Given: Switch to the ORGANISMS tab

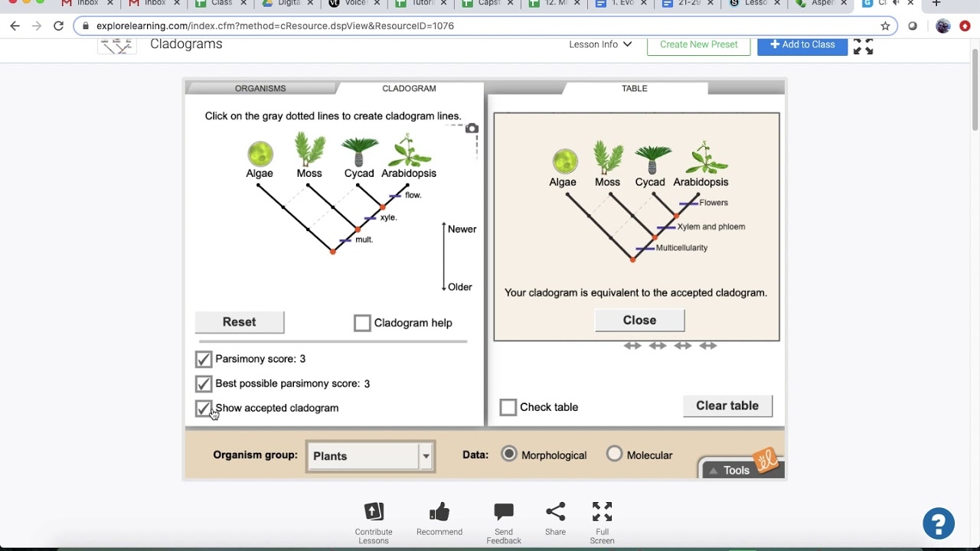Looking at the screenshot, I should (260, 88).
